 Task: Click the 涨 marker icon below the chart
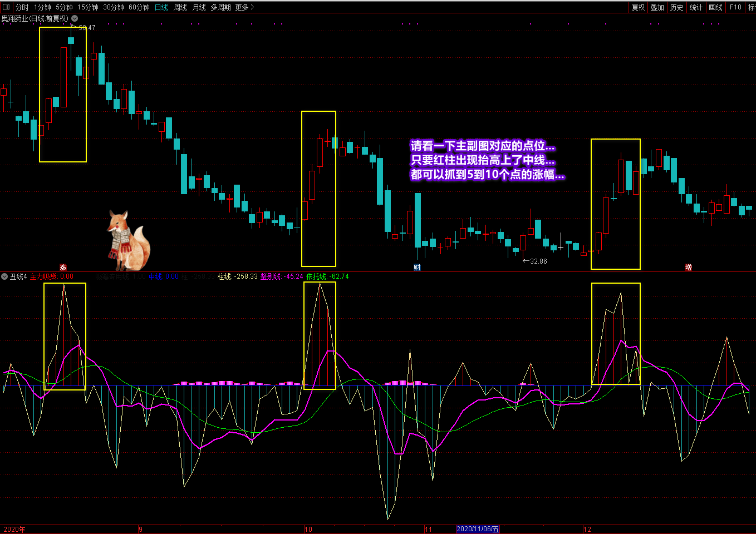pos(63,268)
